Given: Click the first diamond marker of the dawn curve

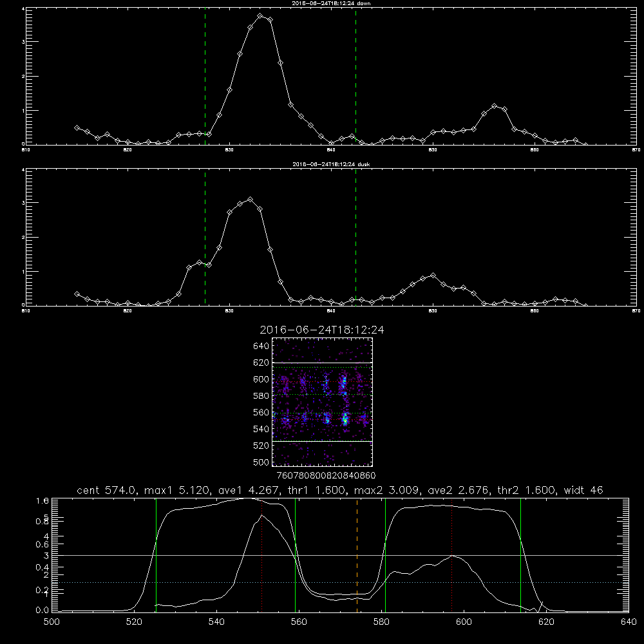Looking at the screenshot, I should [x=77, y=128].
